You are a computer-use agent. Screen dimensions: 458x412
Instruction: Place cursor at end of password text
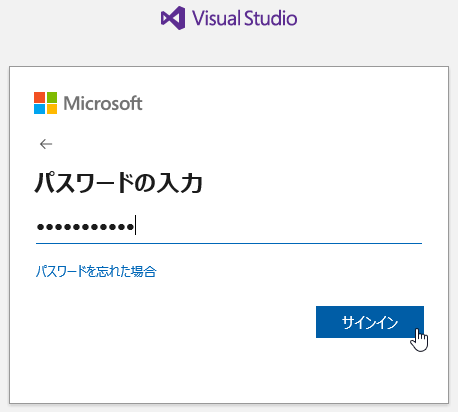click(135, 226)
